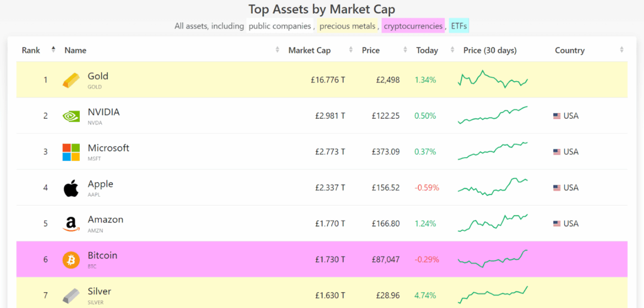The height and width of the screenshot is (308, 644).
Task: Click Bitcoin's 30-day price chart
Action: click(492, 259)
